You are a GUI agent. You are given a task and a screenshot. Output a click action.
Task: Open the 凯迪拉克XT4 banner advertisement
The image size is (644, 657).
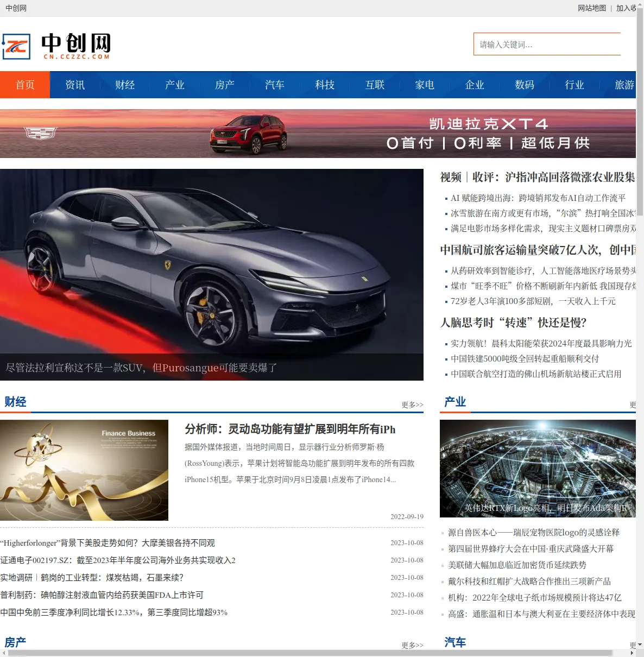point(318,134)
